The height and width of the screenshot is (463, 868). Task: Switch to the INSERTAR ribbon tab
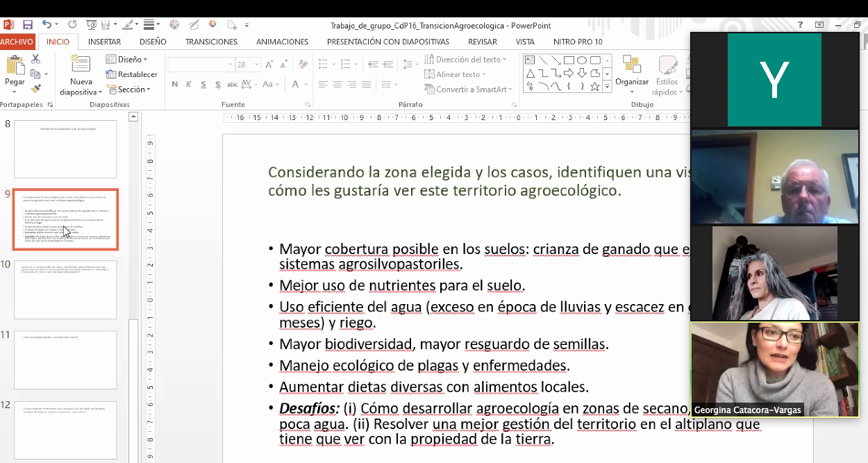(x=104, y=42)
